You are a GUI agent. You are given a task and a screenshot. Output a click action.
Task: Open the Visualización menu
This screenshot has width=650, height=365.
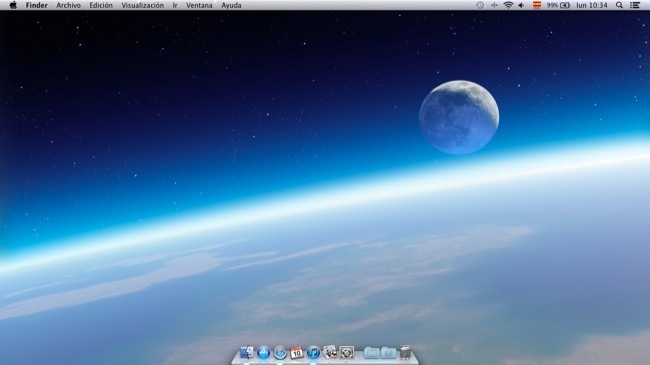tap(142, 5)
